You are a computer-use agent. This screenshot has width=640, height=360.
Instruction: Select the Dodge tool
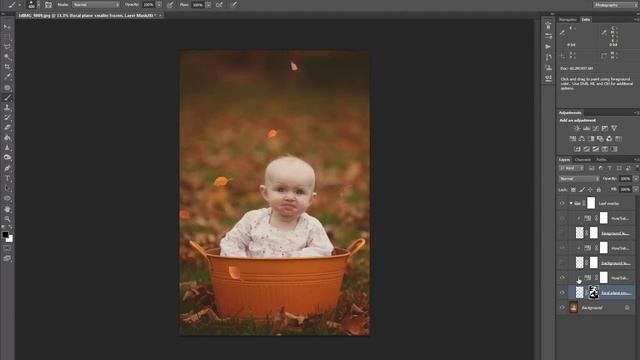[x=7, y=158]
